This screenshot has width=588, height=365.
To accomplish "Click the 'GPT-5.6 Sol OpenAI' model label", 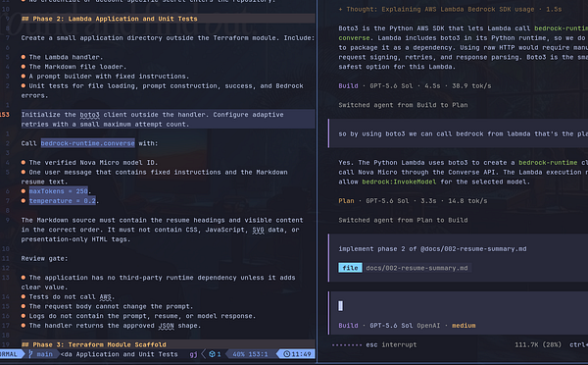I will [x=405, y=326].
